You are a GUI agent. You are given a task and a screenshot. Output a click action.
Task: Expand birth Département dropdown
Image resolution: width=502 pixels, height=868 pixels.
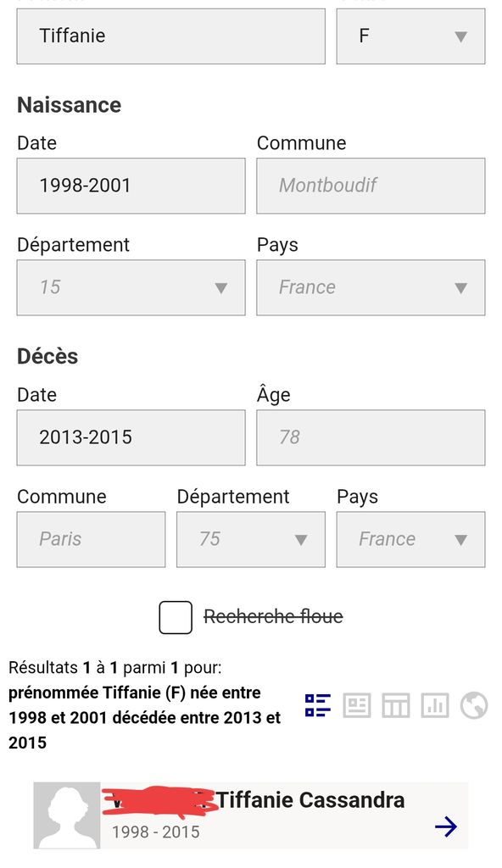pyautogui.click(x=131, y=288)
